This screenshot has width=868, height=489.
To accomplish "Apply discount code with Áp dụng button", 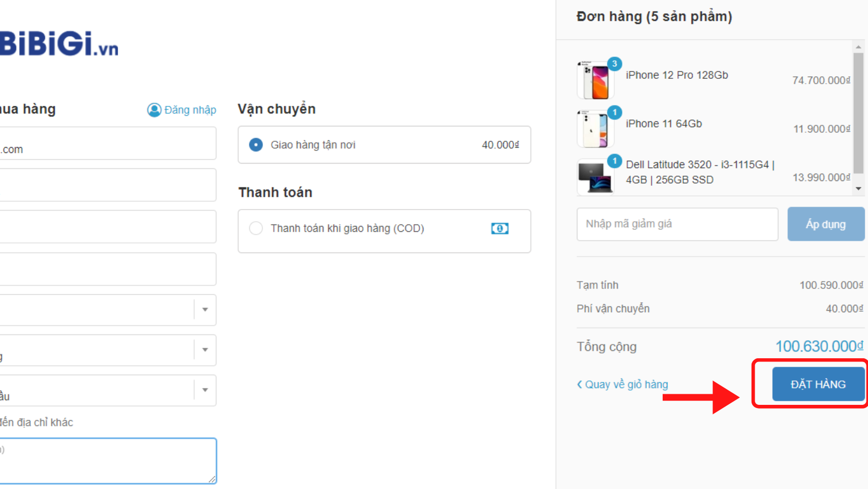I will coord(826,224).
